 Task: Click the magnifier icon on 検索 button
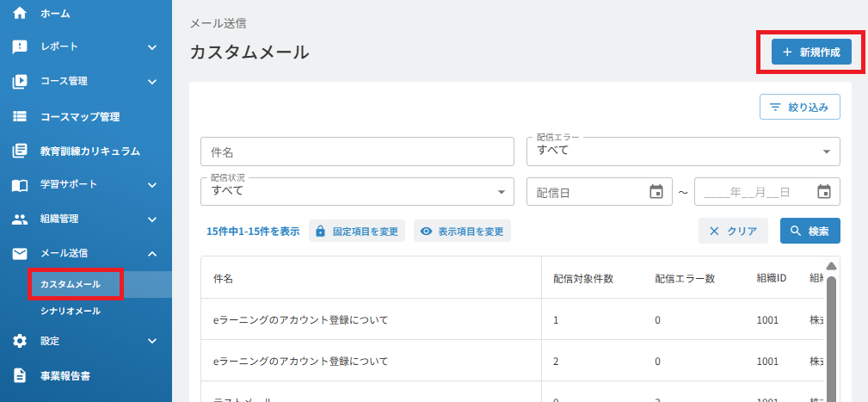[796, 232]
